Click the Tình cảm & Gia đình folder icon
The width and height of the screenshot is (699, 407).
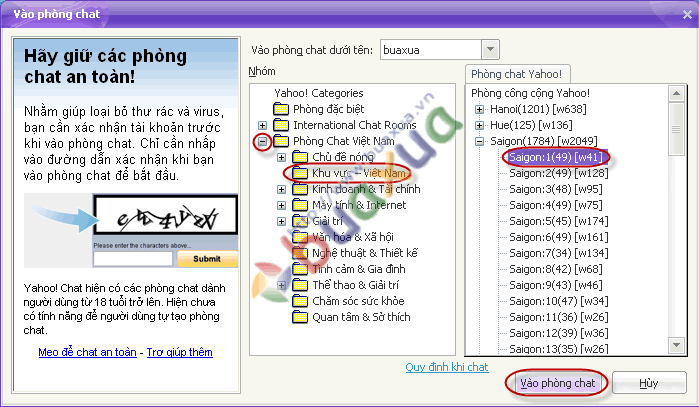300,269
